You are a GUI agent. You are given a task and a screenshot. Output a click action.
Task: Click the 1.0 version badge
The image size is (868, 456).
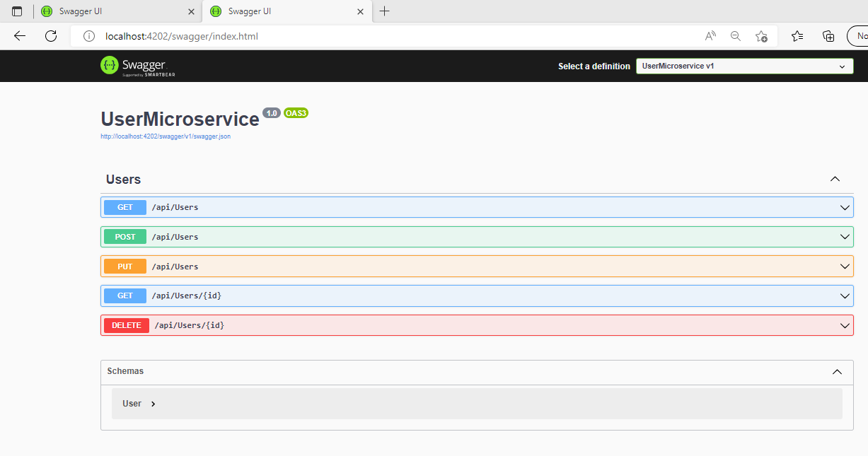tap(271, 112)
